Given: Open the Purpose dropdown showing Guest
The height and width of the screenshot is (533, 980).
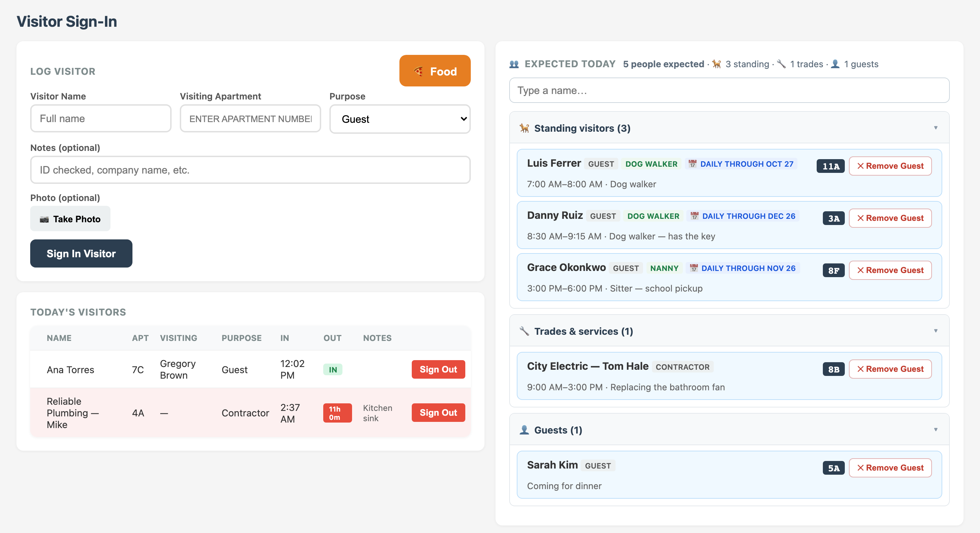Looking at the screenshot, I should (399, 119).
